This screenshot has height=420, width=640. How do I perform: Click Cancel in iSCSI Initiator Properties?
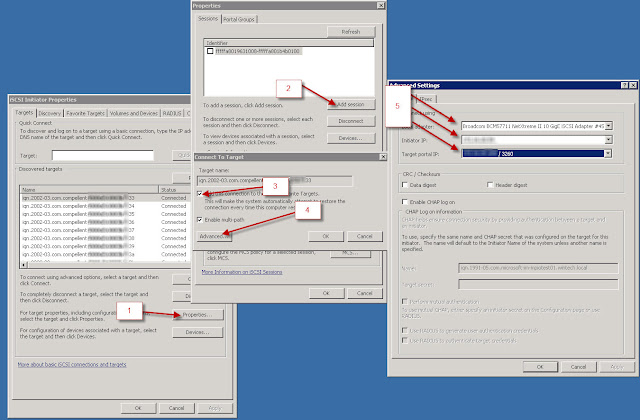[176, 408]
